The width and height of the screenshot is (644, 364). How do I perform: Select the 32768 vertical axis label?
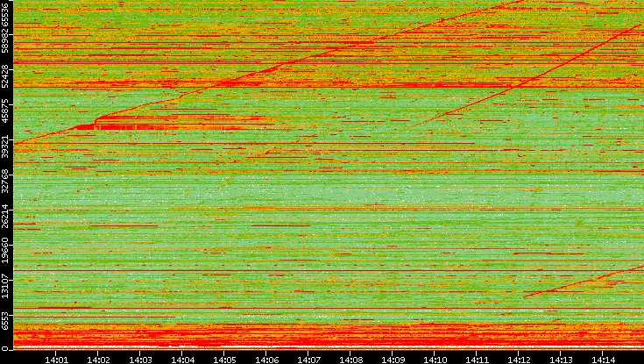point(6,184)
